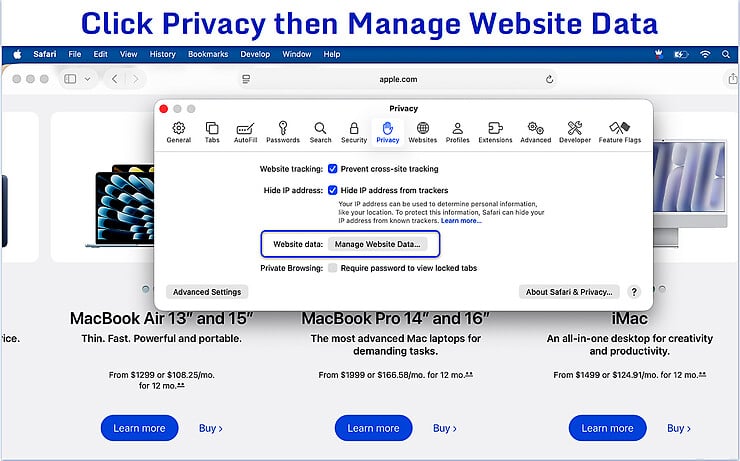This screenshot has height=461, width=740.
Task: Open the Apple menu
Action: coord(17,54)
